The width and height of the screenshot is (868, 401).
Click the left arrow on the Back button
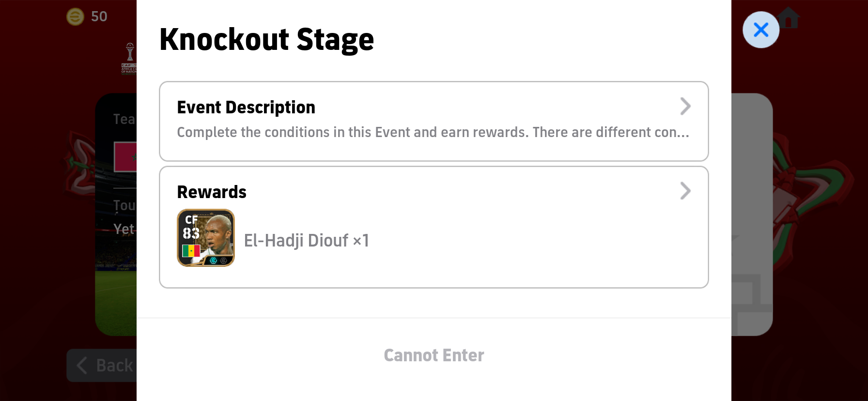pyautogui.click(x=82, y=365)
